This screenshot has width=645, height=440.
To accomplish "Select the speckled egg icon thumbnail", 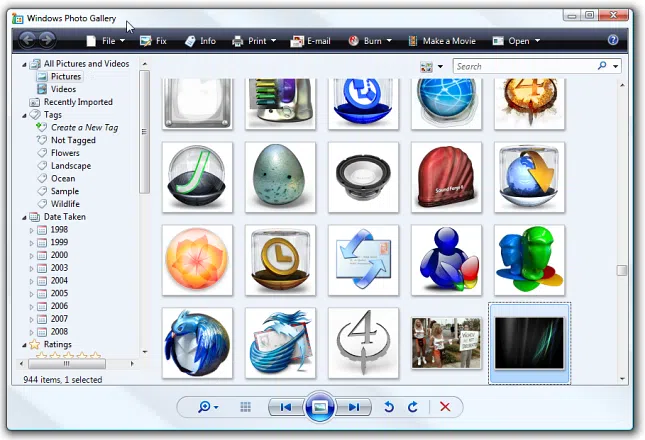I will [280, 177].
